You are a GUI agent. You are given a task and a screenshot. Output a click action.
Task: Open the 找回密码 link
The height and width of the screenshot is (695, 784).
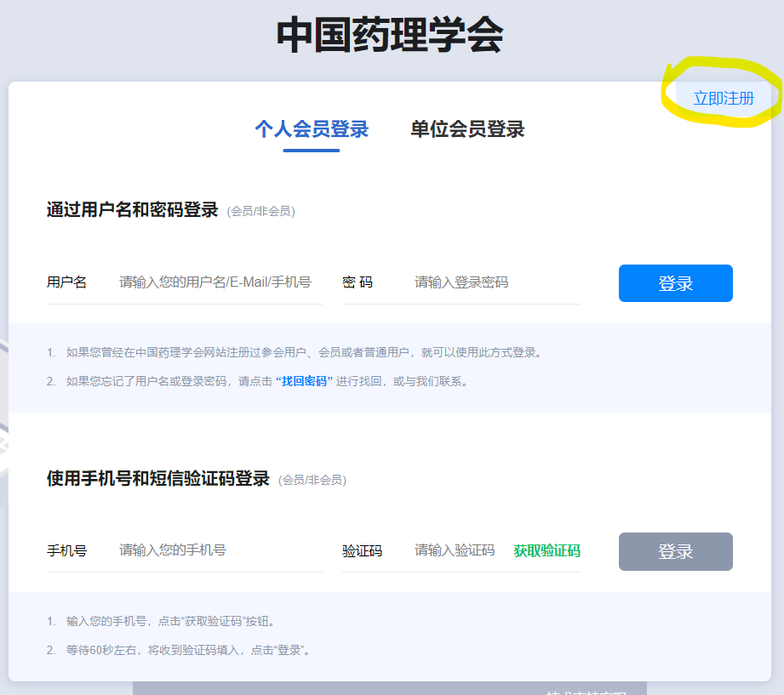pyautogui.click(x=304, y=382)
